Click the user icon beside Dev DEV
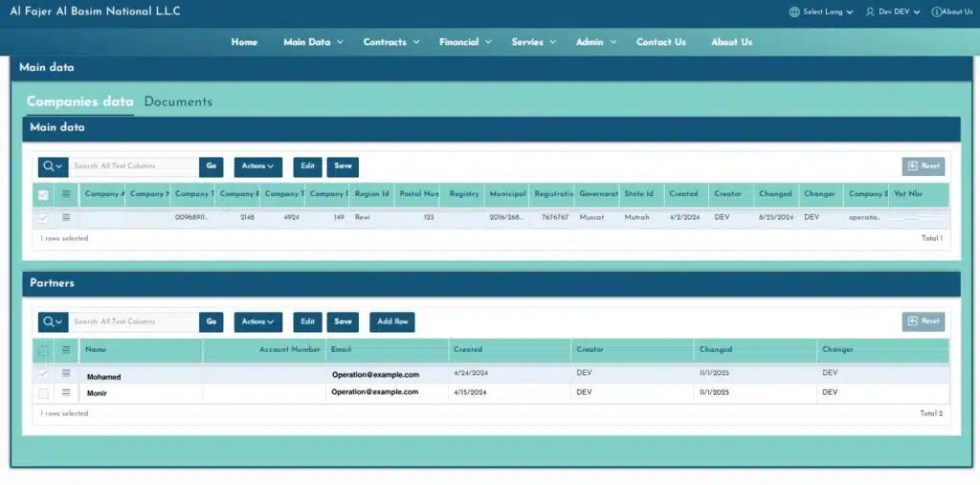The width and height of the screenshot is (980, 485). pyautogui.click(x=870, y=11)
